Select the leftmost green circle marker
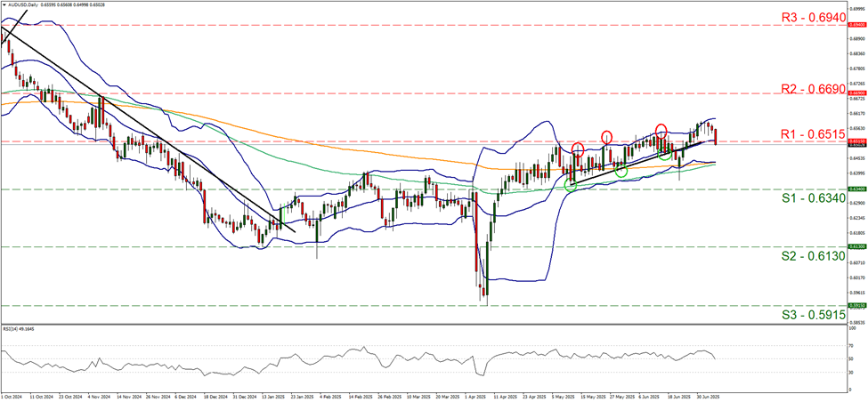Image resolution: width=868 pixels, height=402 pixels. coord(570,184)
